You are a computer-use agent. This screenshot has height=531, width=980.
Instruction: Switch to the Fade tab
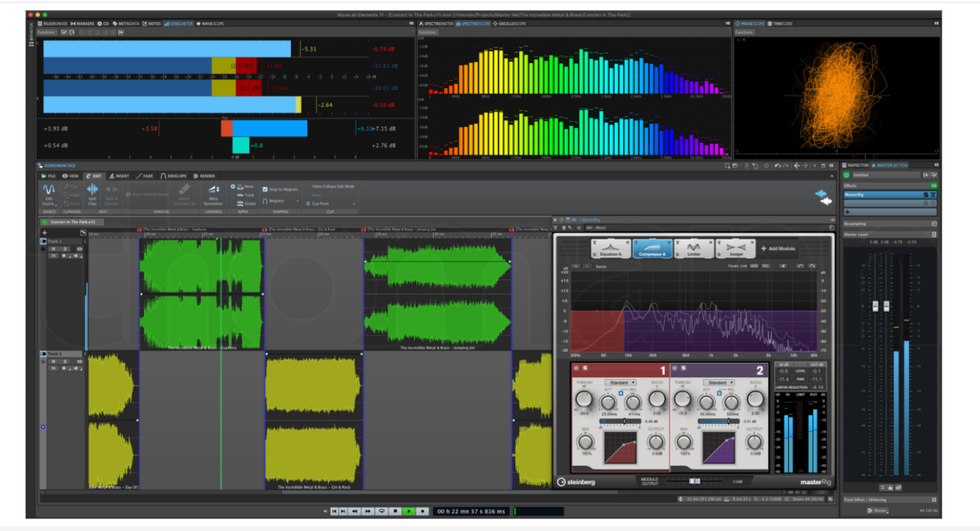click(145, 176)
